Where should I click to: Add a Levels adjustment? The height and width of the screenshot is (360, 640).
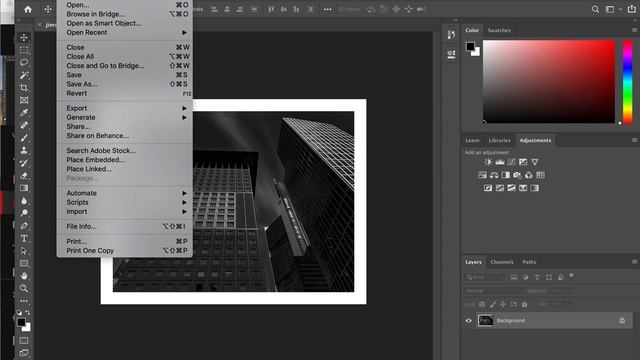tap(500, 162)
